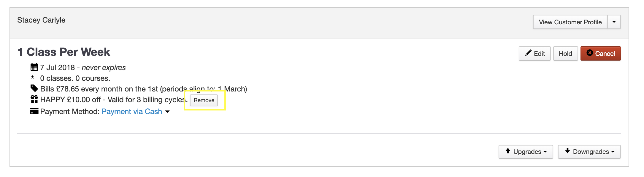Click the customer name Stacey Carlyle
Screen dimensions: 644x177
pos(41,20)
